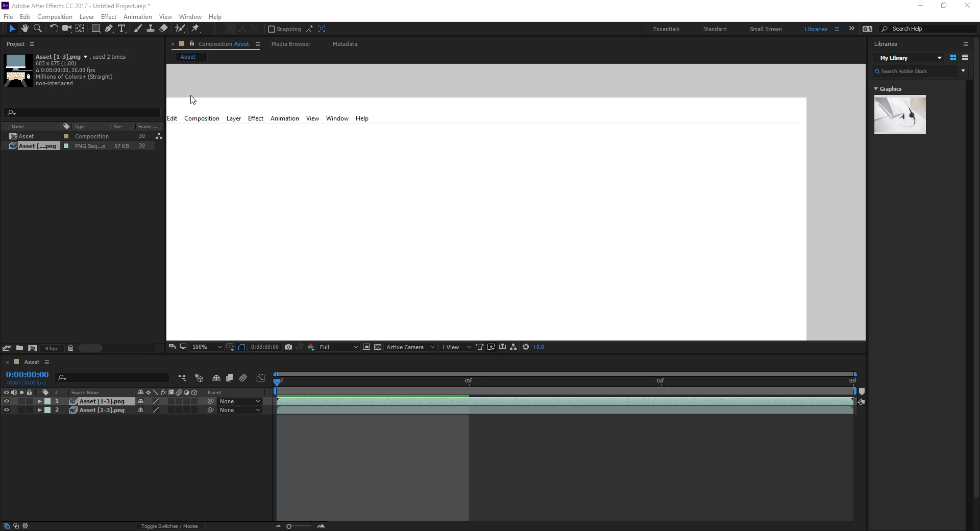Collapse the Graphics section in Libraries
Viewport: 980px width, 531px height.
(876, 89)
